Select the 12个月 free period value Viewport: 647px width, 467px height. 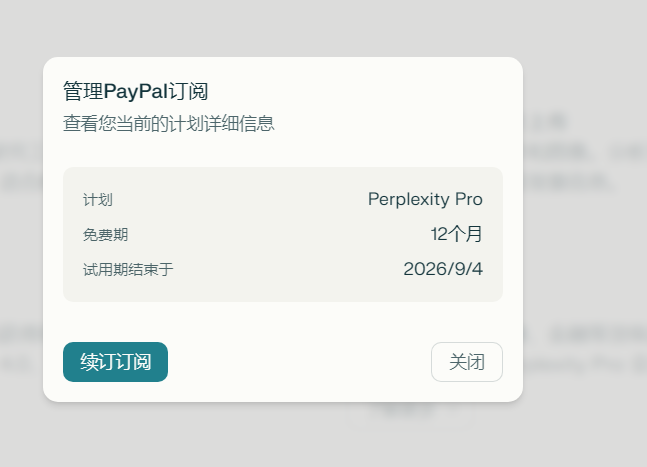(x=456, y=234)
